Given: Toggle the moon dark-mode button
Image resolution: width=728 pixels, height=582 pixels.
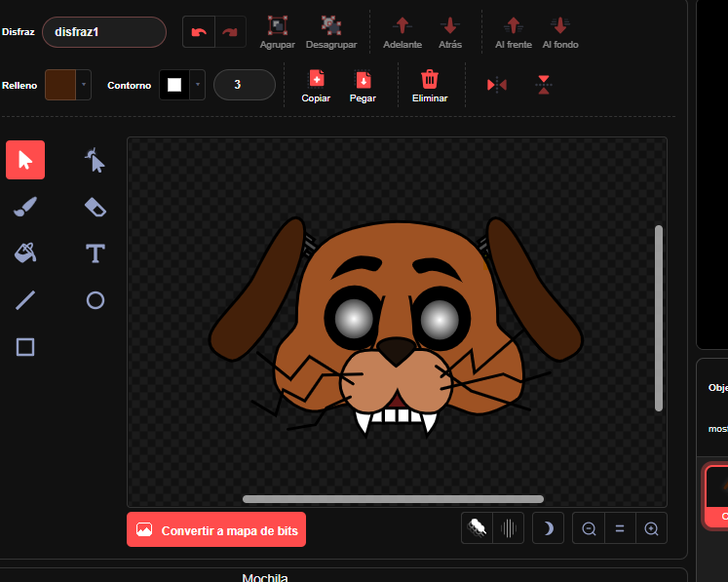Looking at the screenshot, I should [x=548, y=528].
